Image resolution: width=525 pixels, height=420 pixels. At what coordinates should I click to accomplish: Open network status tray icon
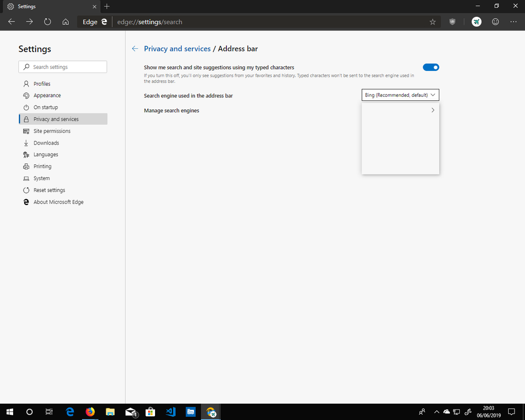[456, 412]
